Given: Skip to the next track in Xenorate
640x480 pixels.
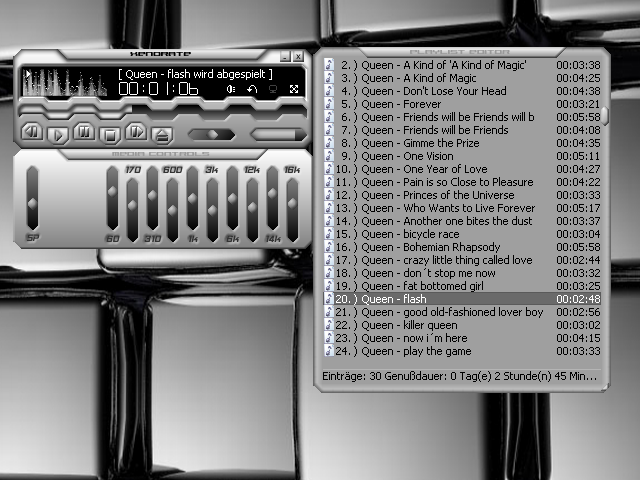Looking at the screenshot, I should pyautogui.click(x=136, y=132).
